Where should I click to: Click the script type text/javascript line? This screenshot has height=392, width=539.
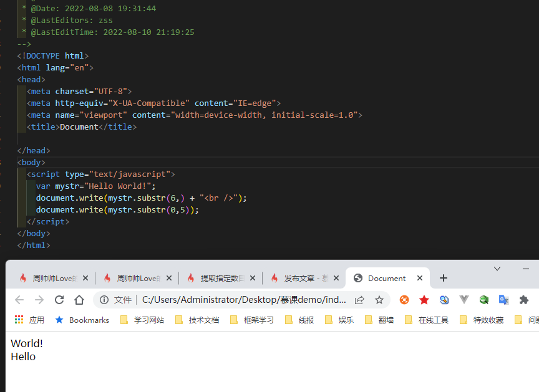click(x=101, y=174)
